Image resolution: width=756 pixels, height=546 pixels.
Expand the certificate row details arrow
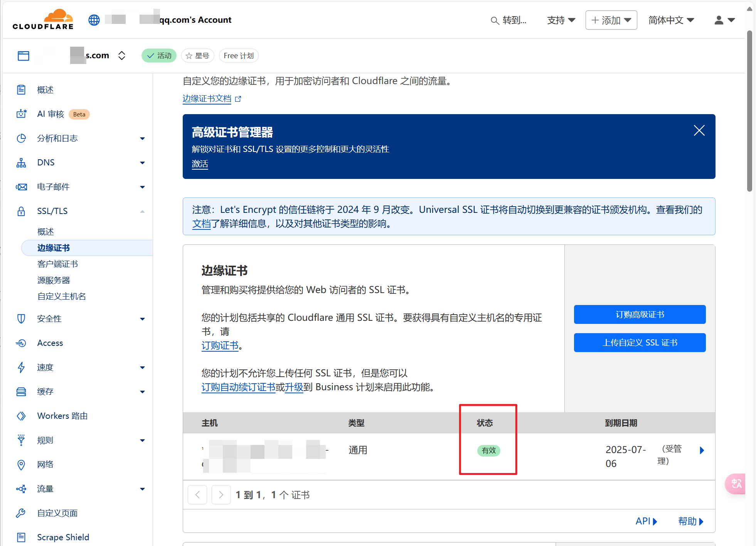tap(702, 450)
